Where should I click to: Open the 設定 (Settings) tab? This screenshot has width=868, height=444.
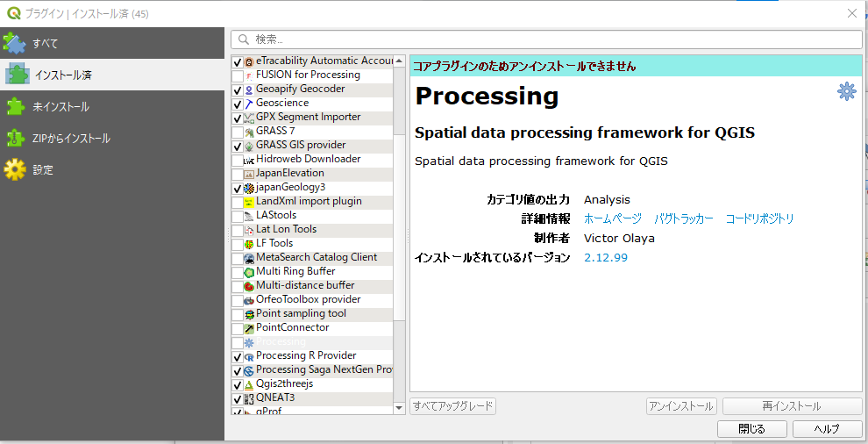(x=112, y=169)
